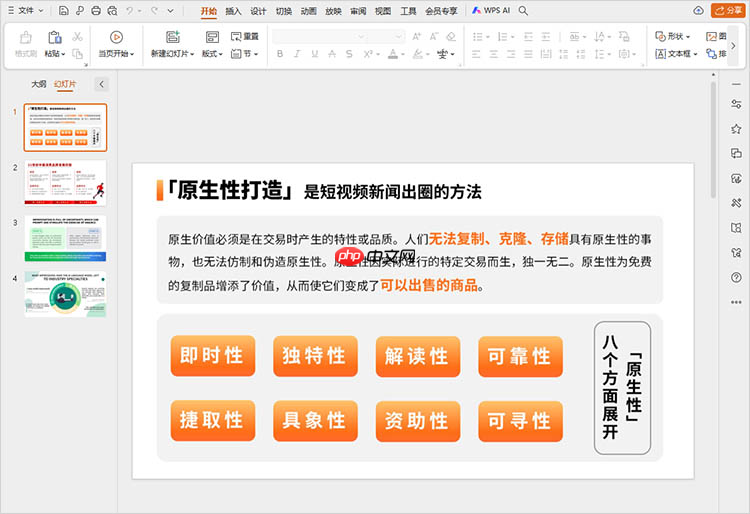Click the Undo arrow icon
Image resolution: width=750 pixels, height=514 pixels.
[130, 11]
